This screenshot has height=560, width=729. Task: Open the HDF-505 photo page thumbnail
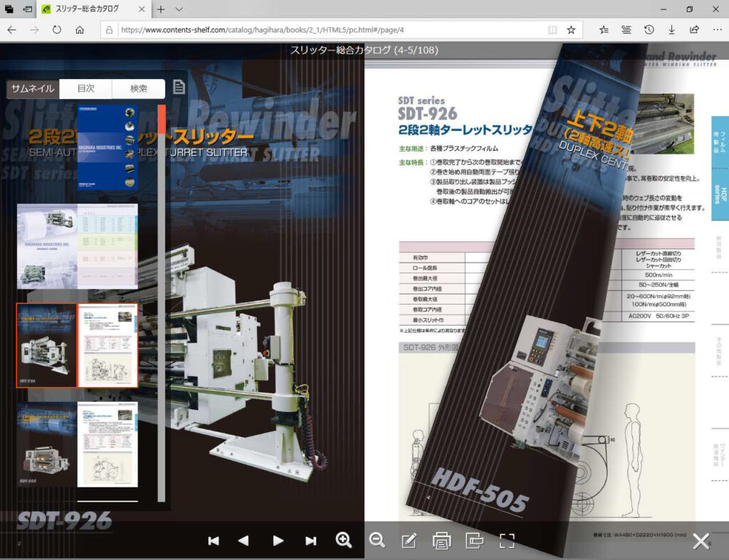coord(46,445)
